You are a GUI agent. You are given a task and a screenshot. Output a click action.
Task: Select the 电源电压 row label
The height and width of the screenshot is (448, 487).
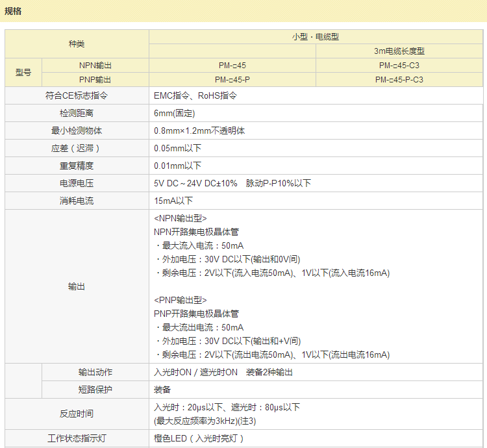click(x=77, y=183)
